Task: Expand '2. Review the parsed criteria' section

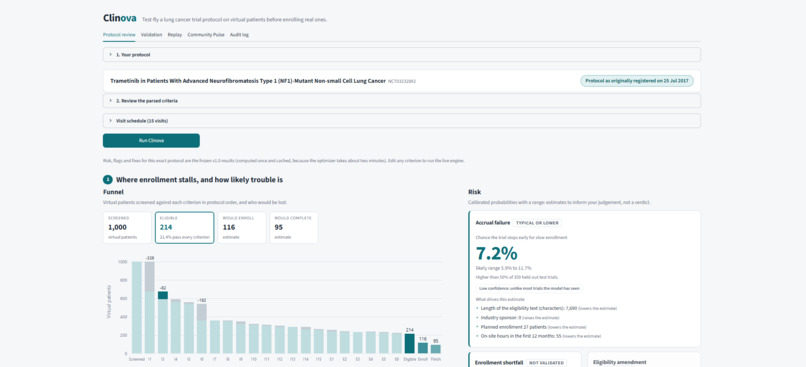Action: pyautogui.click(x=401, y=101)
